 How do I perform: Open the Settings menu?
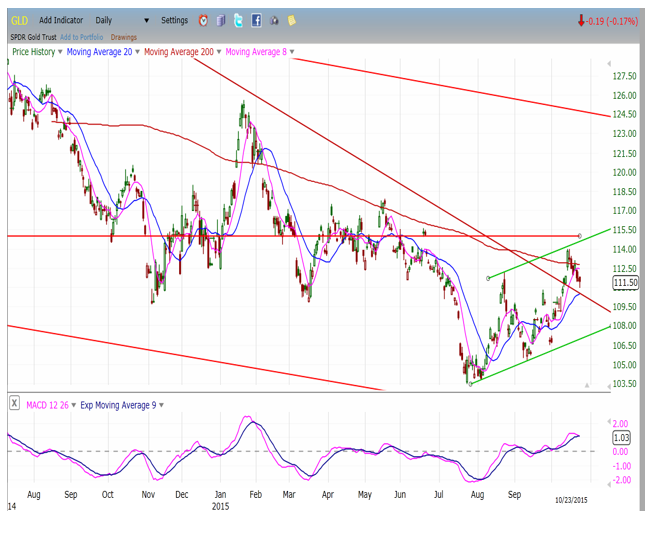174,20
